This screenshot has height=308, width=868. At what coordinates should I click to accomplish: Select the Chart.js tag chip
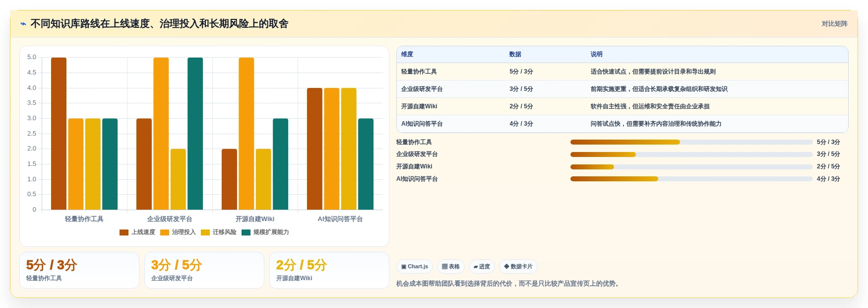click(415, 267)
